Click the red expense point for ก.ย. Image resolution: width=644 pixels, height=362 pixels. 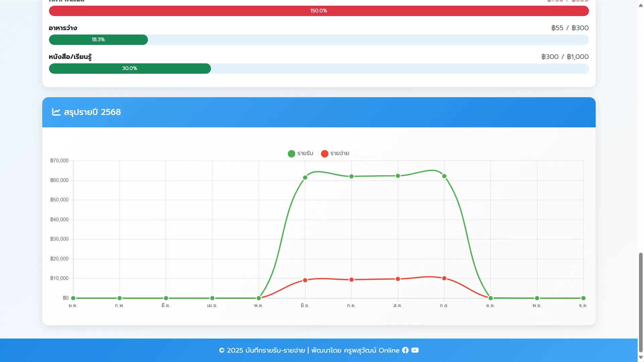coord(444,278)
